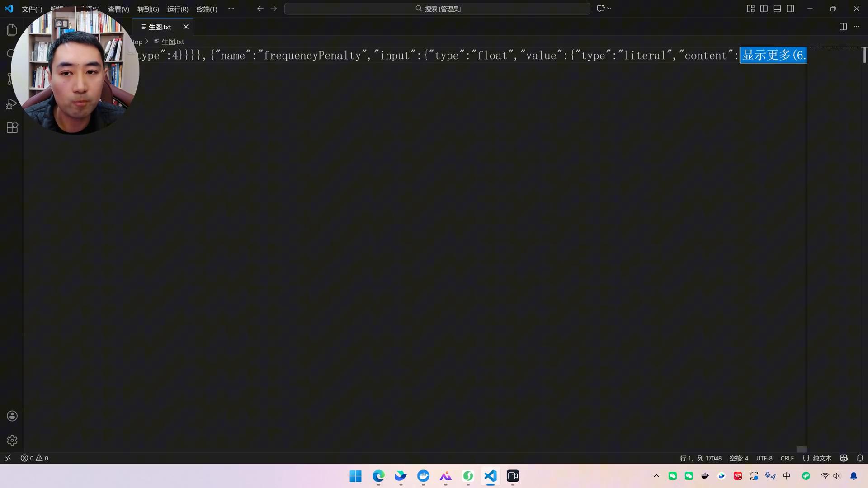The image size is (868, 488).
Task: Change the CRLF line ending setting
Action: 787,458
